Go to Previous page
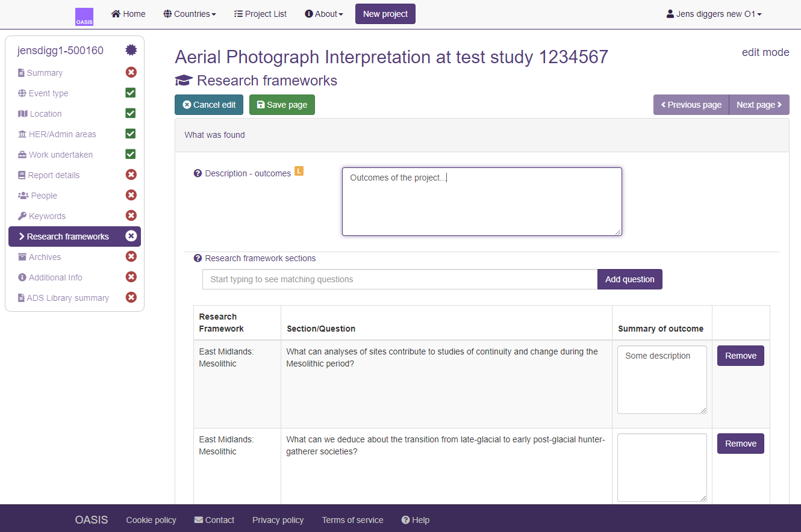The image size is (801, 532). tap(691, 105)
